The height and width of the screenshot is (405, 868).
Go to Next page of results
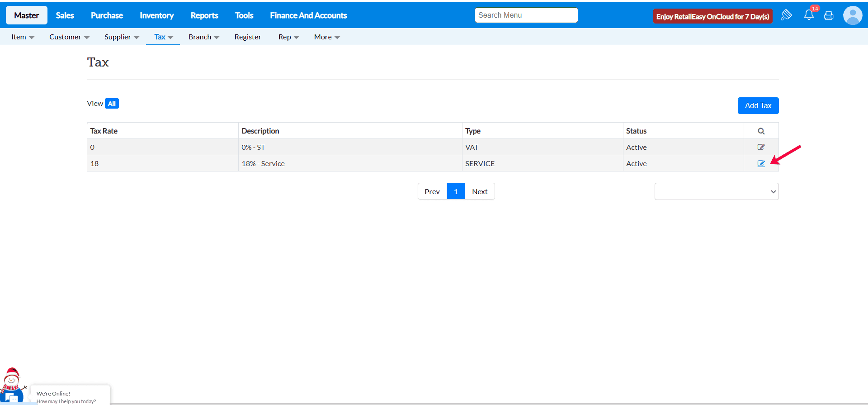479,191
